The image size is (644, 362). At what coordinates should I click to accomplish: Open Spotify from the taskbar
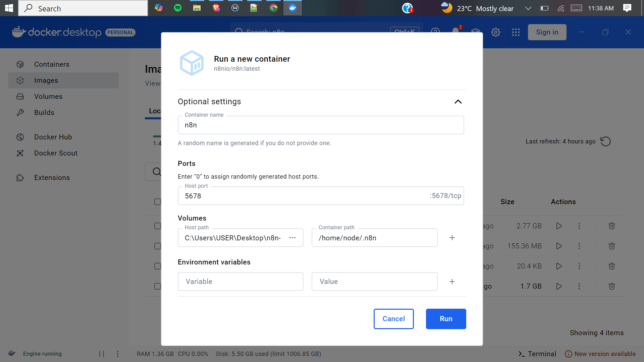click(178, 8)
